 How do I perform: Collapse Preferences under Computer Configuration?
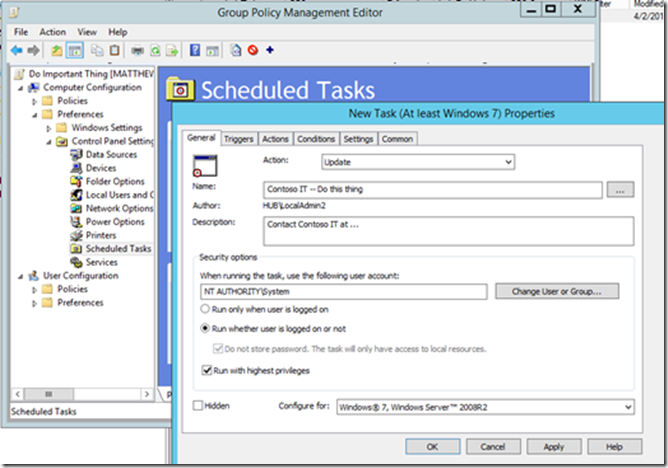coord(35,115)
